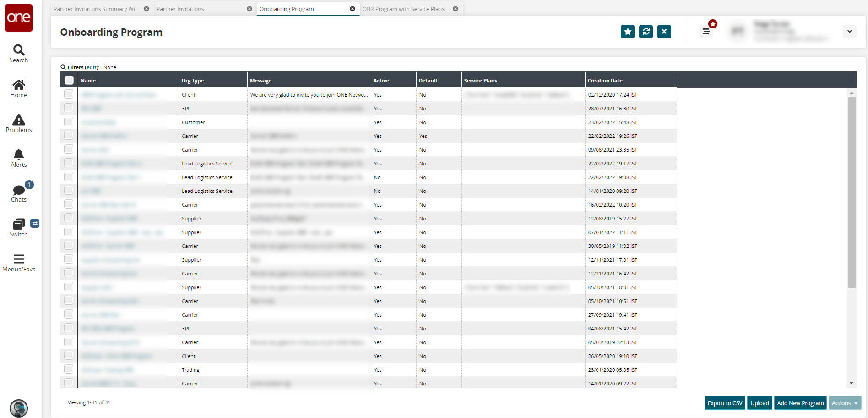
Task: Open the Actions dropdown button
Action: point(845,403)
